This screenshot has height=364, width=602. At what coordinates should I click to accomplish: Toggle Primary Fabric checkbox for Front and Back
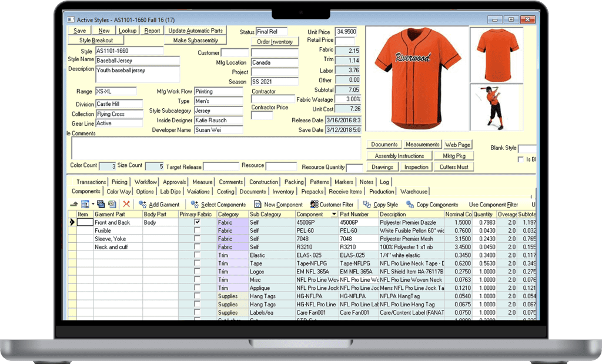(x=196, y=222)
